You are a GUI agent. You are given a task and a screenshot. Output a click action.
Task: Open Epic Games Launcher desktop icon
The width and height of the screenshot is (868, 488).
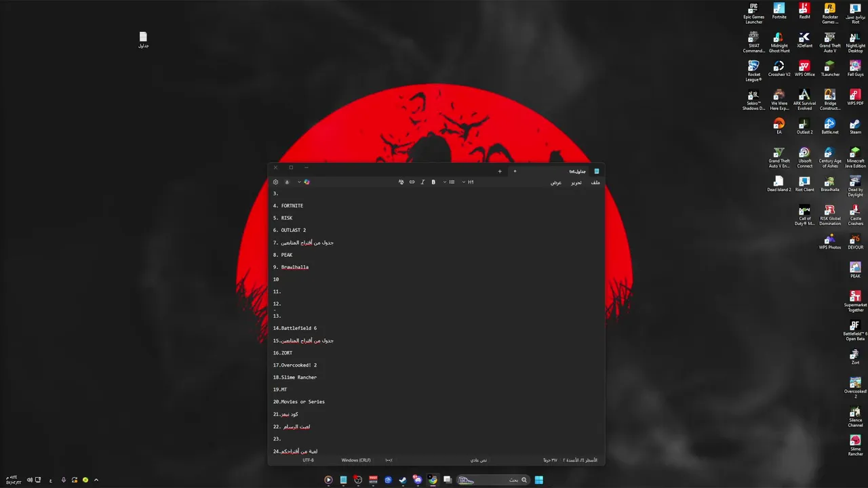[x=753, y=14]
